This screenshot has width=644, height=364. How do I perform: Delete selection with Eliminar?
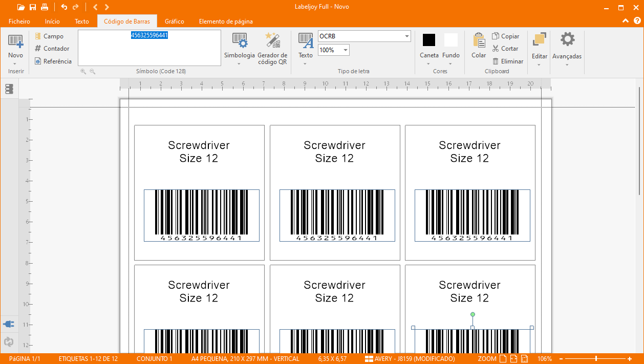[x=508, y=61]
